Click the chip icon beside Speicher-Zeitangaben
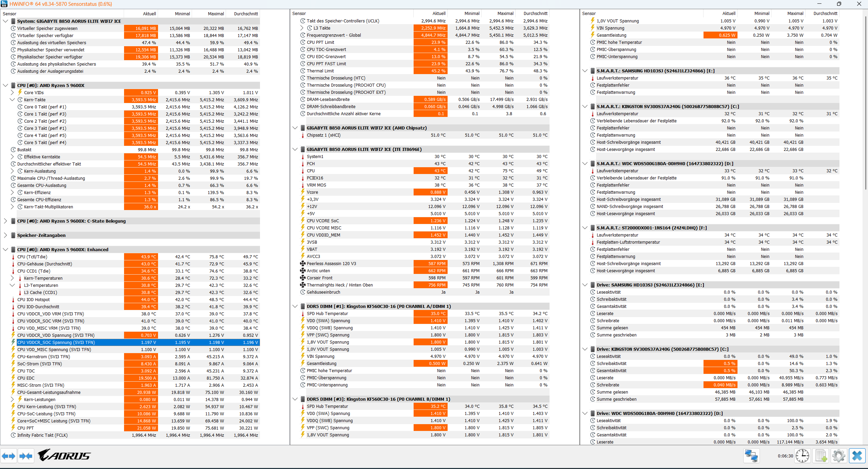This screenshot has height=469, width=868. coord(13,236)
